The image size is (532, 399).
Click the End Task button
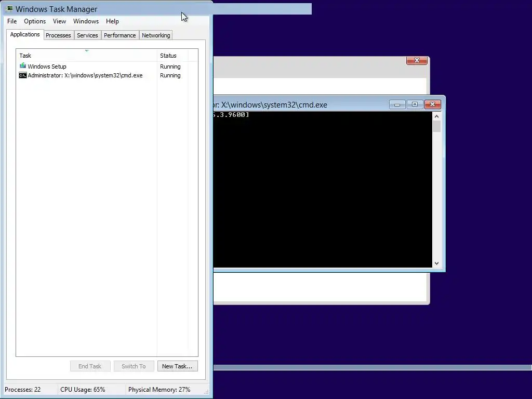(x=90, y=366)
